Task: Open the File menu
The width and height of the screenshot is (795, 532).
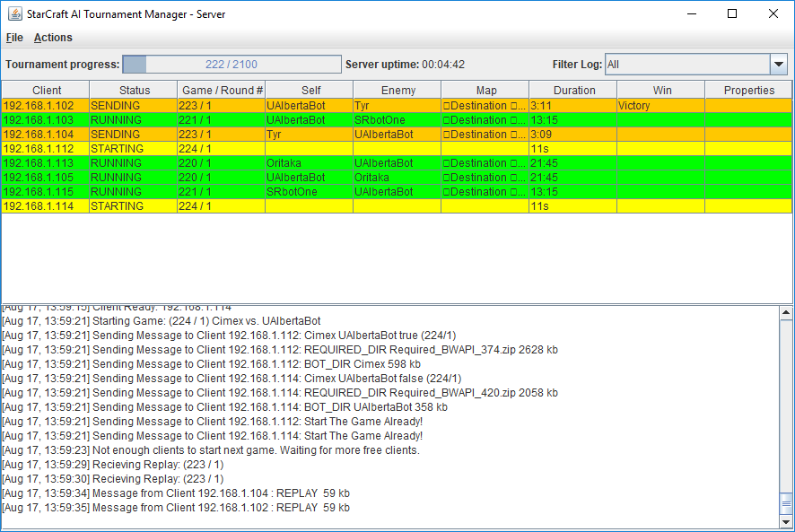Action: pyautogui.click(x=14, y=38)
